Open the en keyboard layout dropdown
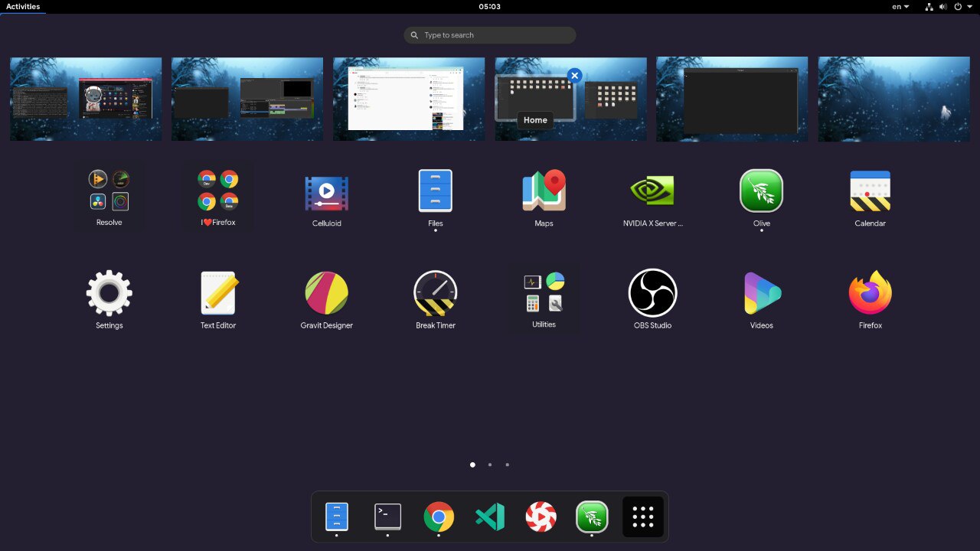 tap(901, 6)
